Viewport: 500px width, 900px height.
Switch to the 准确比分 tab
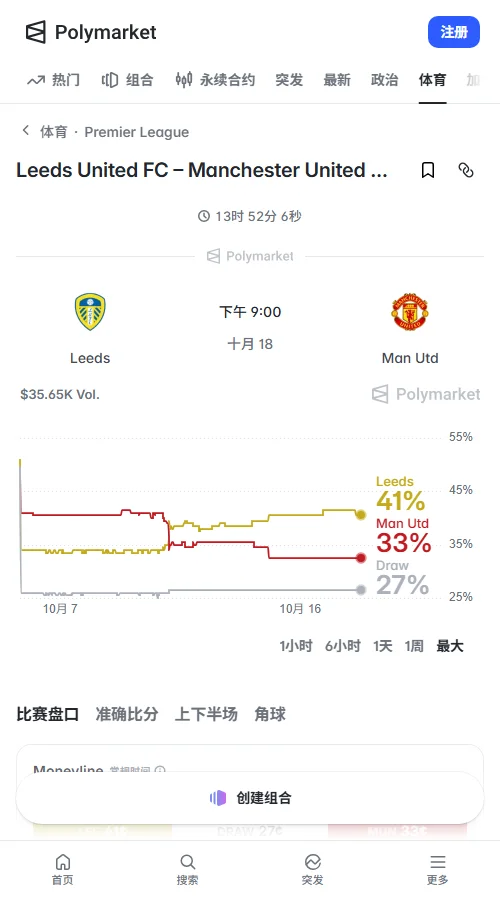[x=126, y=714]
